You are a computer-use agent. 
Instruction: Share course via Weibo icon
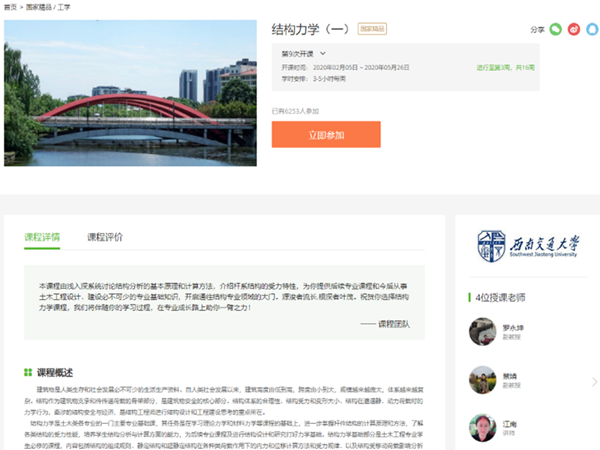pyautogui.click(x=574, y=29)
